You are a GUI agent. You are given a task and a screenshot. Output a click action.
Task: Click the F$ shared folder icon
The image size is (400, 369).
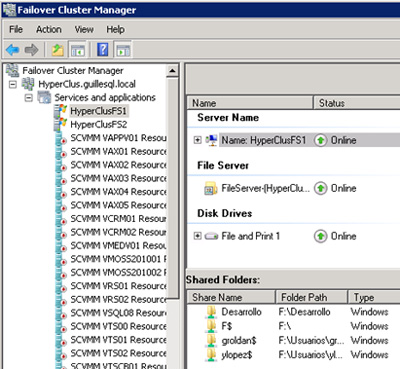click(x=211, y=326)
